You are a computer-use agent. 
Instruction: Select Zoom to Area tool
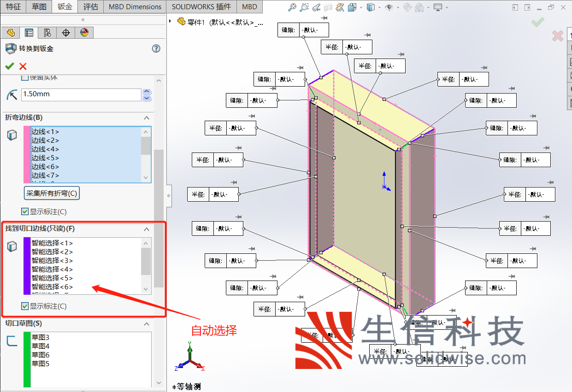point(304,7)
